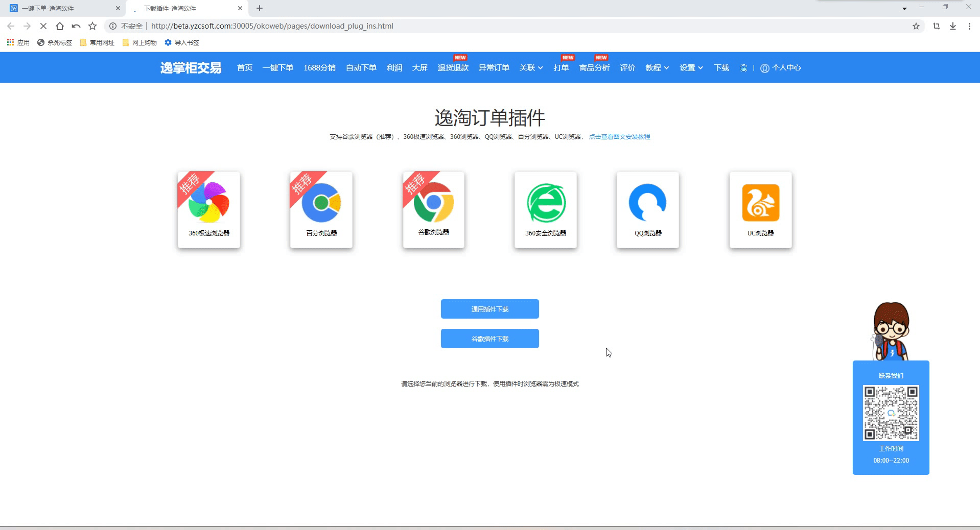Open 退货退款 navigation item

(453, 68)
